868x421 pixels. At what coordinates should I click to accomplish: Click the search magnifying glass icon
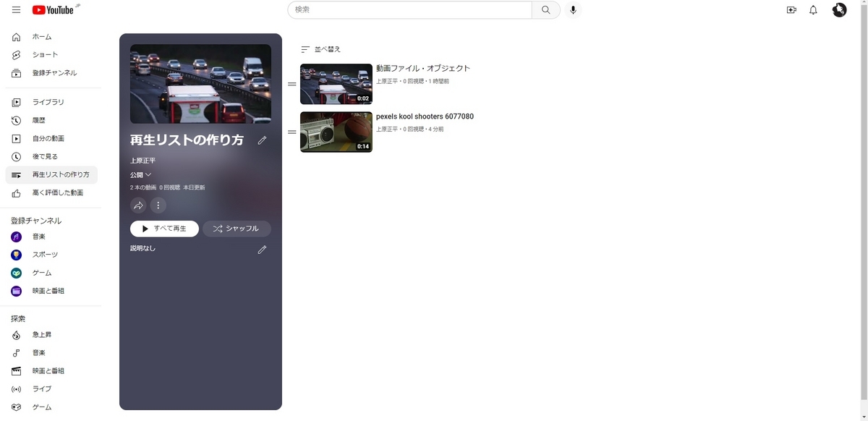tap(546, 10)
